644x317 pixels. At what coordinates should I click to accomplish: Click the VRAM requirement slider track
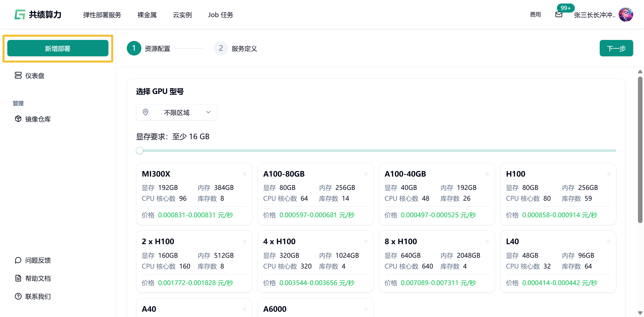pos(376,150)
